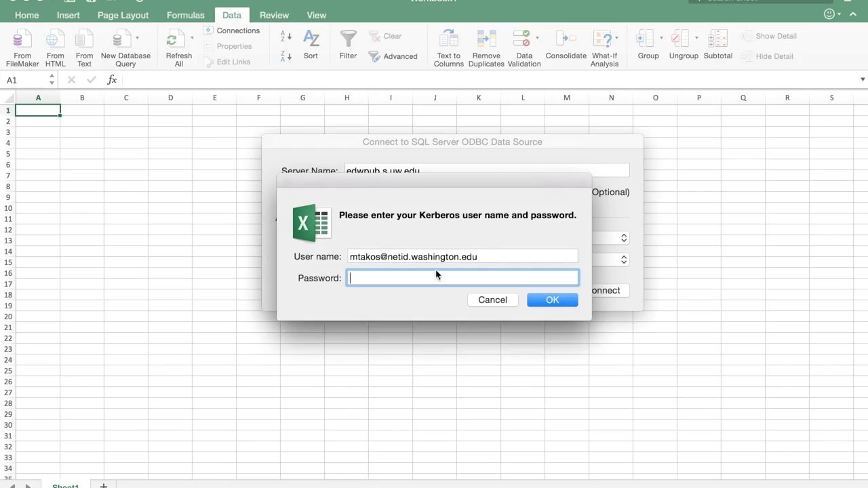This screenshot has width=868, height=488.
Task: Open Data Validation
Action: 524,49
